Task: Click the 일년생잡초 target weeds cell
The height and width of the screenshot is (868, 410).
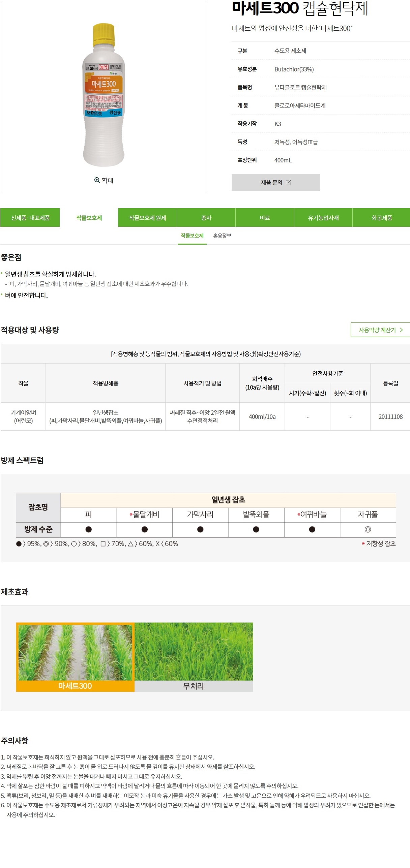Action: [106, 417]
